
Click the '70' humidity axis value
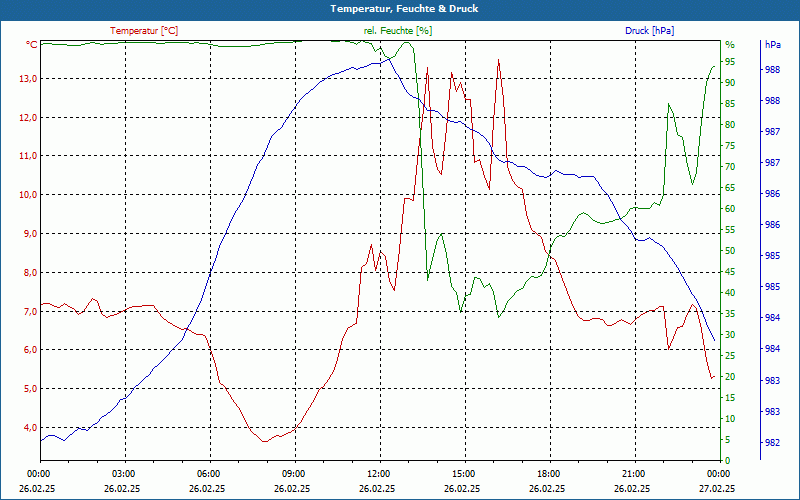pos(730,166)
